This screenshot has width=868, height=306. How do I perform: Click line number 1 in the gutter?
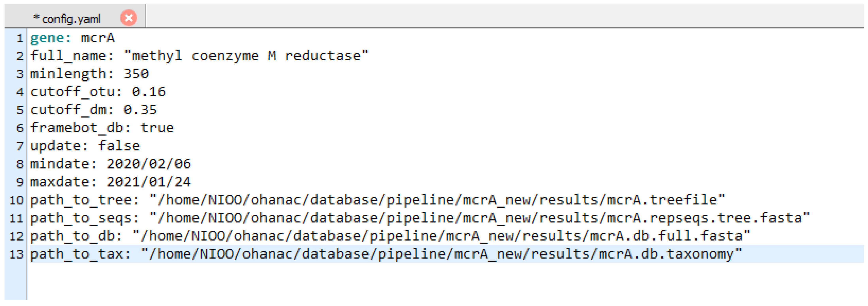(20, 38)
